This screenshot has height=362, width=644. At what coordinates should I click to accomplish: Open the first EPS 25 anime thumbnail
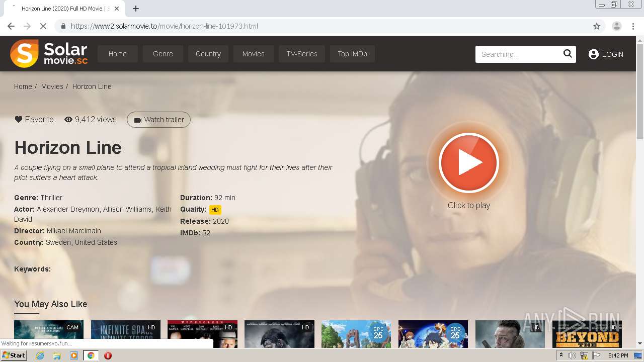point(356,334)
